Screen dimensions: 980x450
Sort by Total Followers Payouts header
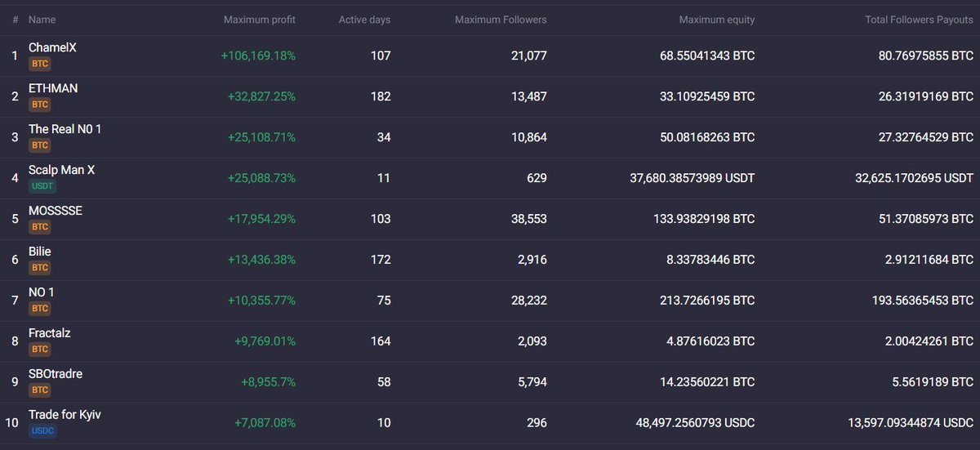click(920, 20)
